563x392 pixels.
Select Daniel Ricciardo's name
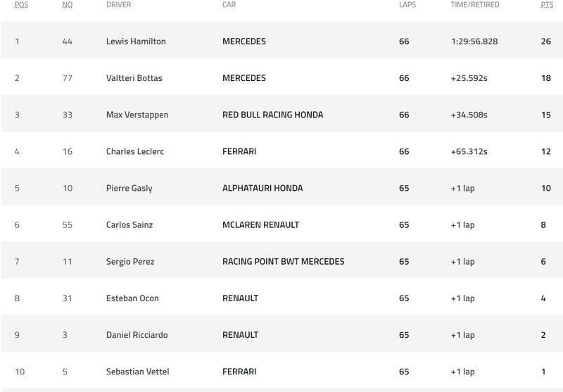tap(135, 335)
